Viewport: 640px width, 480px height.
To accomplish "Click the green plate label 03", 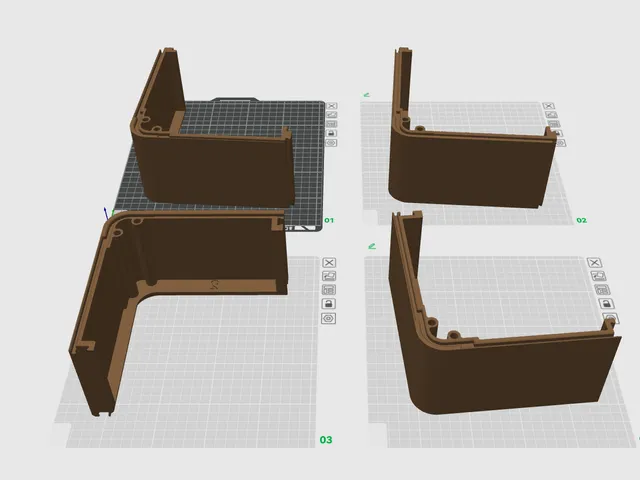I will tap(326, 440).
